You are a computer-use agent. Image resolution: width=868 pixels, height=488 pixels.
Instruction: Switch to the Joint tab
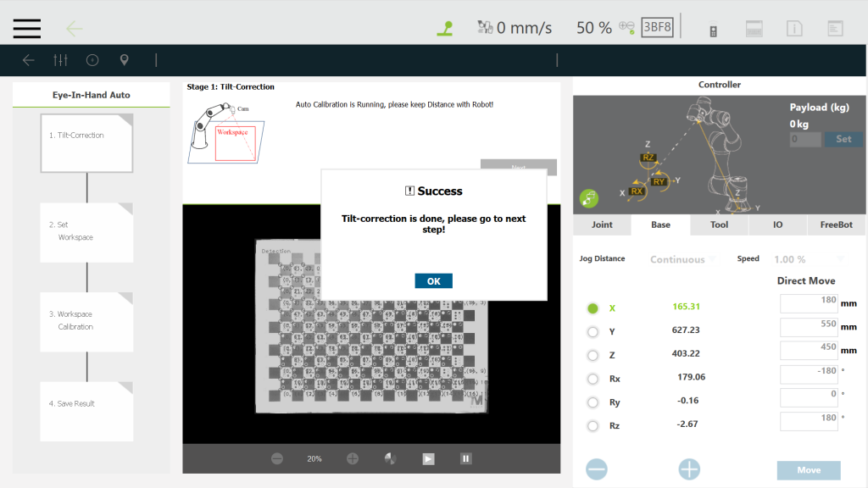602,225
